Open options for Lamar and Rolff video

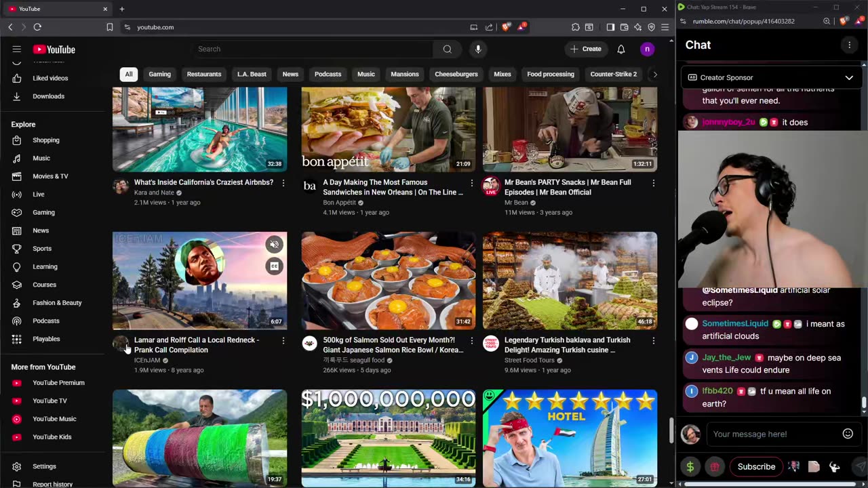pyautogui.click(x=283, y=340)
